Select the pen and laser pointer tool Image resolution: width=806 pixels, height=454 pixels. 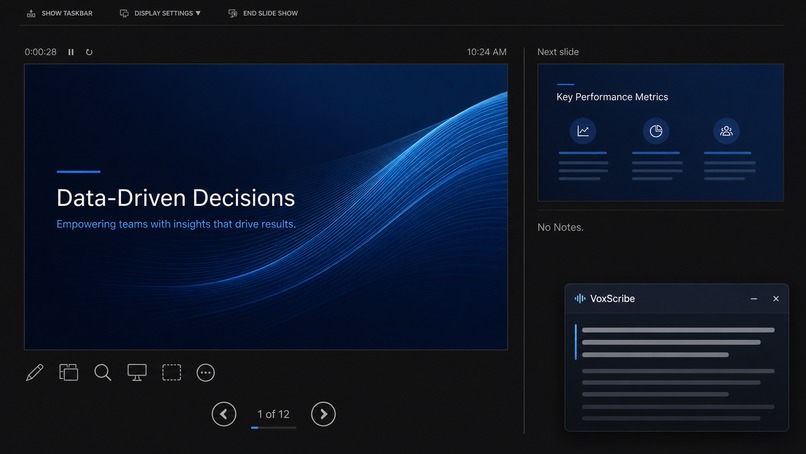pos(34,372)
